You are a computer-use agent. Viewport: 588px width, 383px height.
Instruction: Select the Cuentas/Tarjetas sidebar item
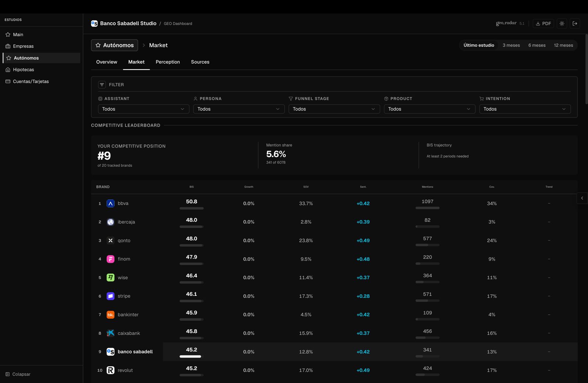(x=31, y=81)
